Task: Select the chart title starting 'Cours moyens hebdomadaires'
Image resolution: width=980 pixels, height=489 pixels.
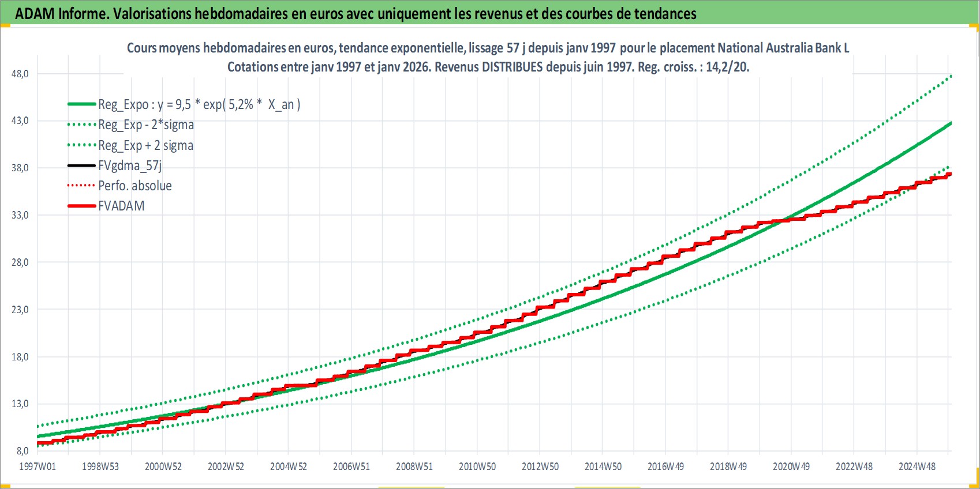Action: (x=488, y=48)
